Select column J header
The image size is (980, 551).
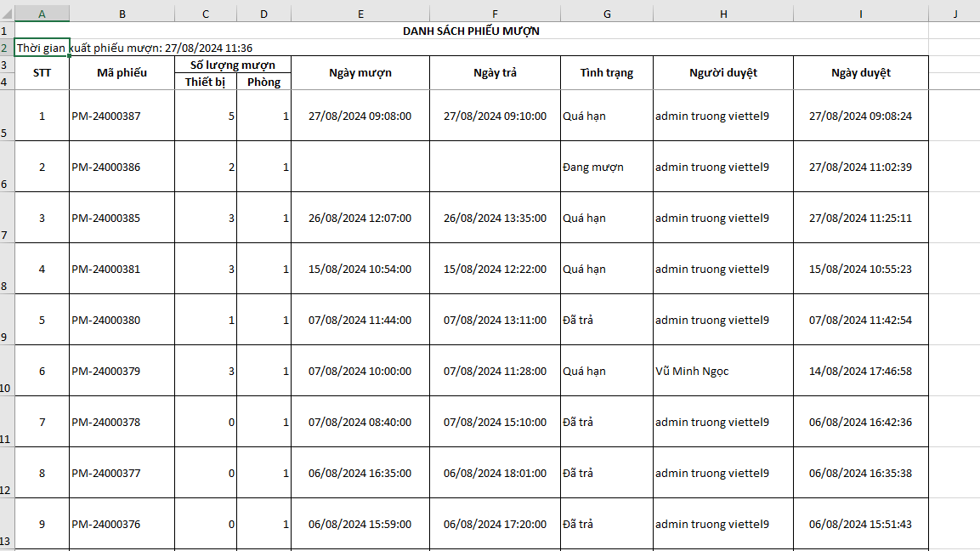[955, 14]
